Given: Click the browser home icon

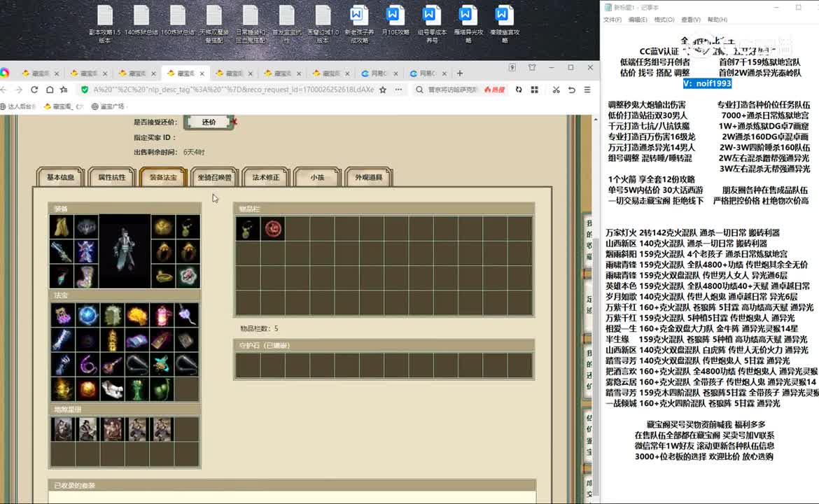Looking at the screenshot, I should click(x=50, y=90).
